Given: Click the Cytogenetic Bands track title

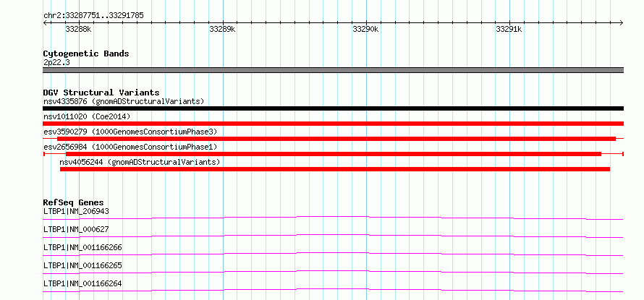Looking at the screenshot, I should (86, 53).
